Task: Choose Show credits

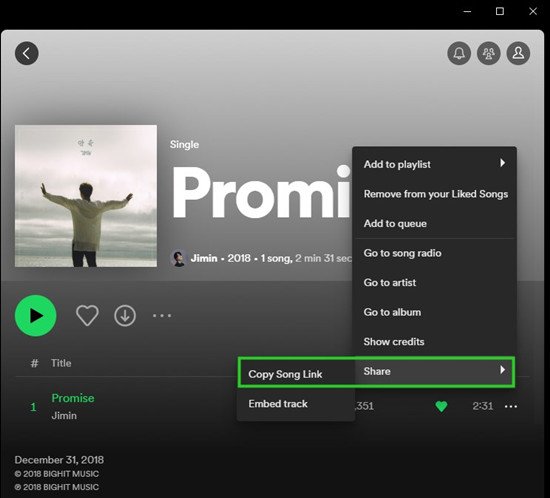Action: click(434, 342)
